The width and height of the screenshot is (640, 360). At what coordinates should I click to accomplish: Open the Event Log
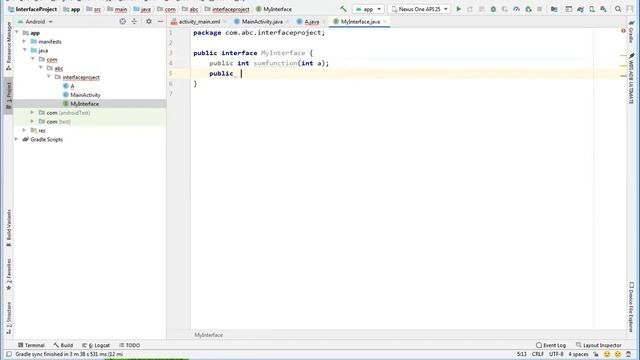pyautogui.click(x=551, y=345)
